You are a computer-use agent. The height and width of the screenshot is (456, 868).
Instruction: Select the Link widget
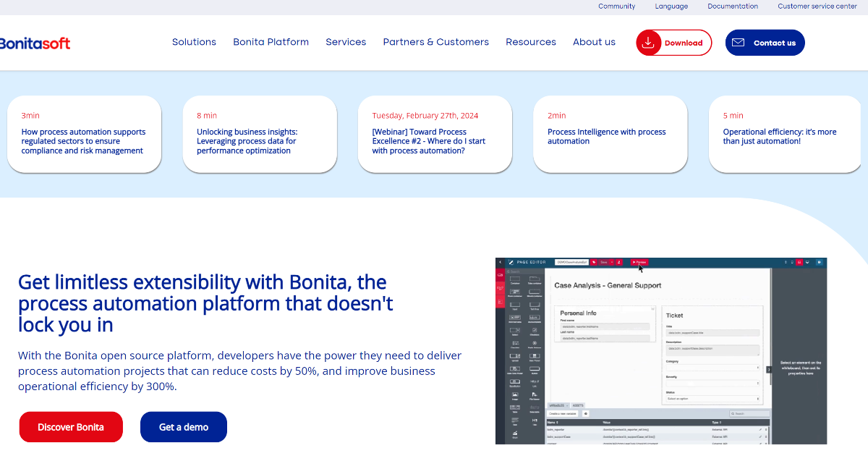pyautogui.click(x=533, y=382)
